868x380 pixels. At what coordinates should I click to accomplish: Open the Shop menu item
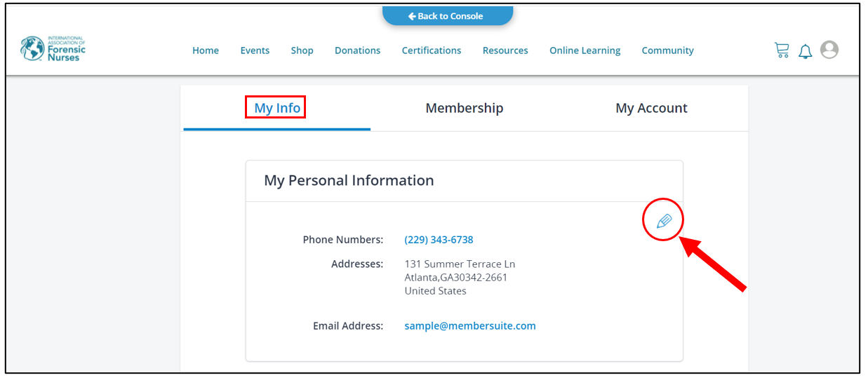pos(302,50)
